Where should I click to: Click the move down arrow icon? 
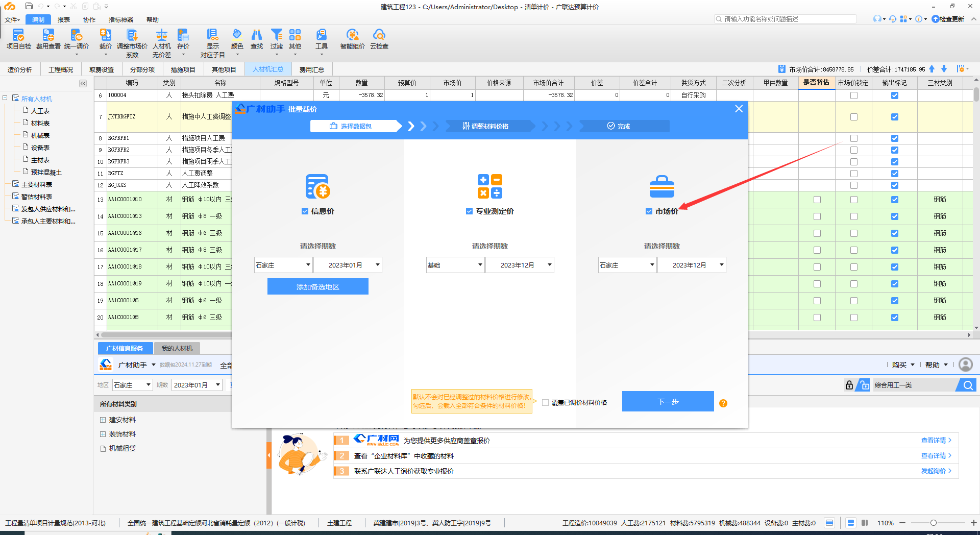pyautogui.click(x=944, y=69)
